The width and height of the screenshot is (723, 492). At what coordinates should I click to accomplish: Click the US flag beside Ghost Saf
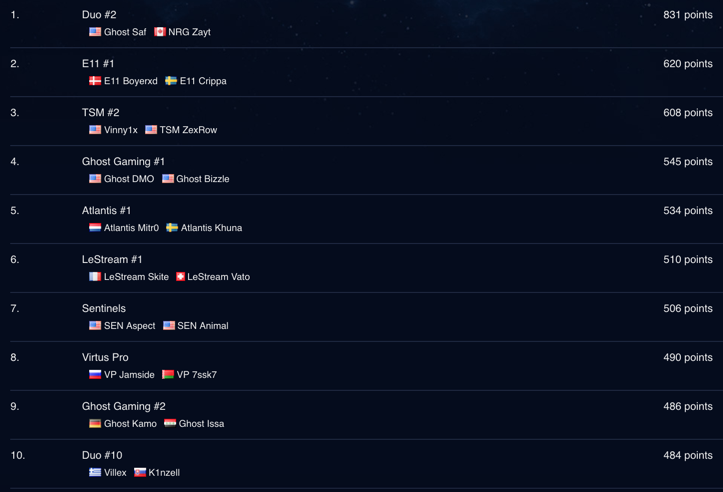(x=95, y=32)
